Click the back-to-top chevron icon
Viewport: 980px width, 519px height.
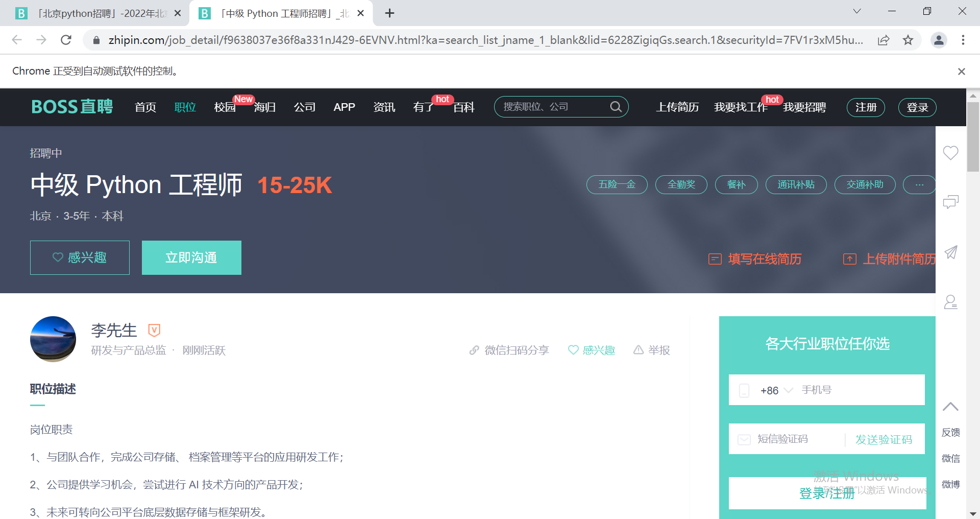tap(950, 407)
